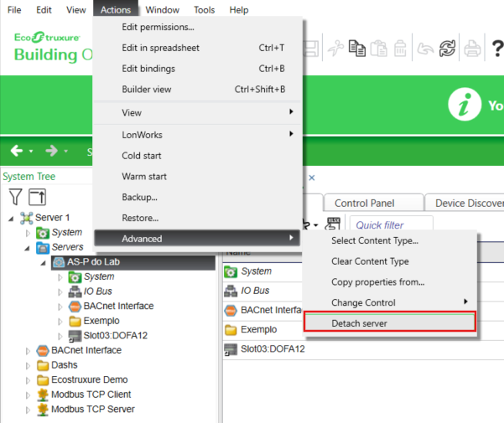Screen dimensions: 504x423
Task: Click the Save toolbar icon
Action: [x=310, y=49]
